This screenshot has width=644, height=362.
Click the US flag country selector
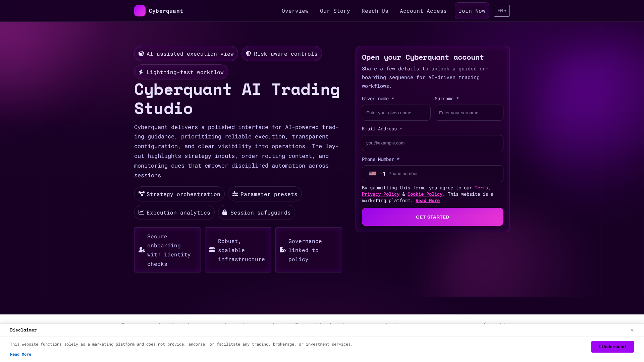[373, 173]
